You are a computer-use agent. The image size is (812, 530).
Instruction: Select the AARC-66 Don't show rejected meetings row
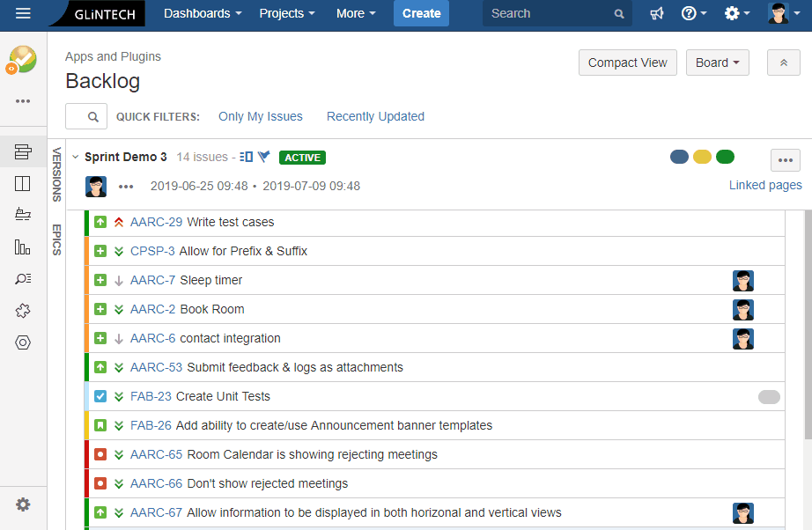point(435,483)
